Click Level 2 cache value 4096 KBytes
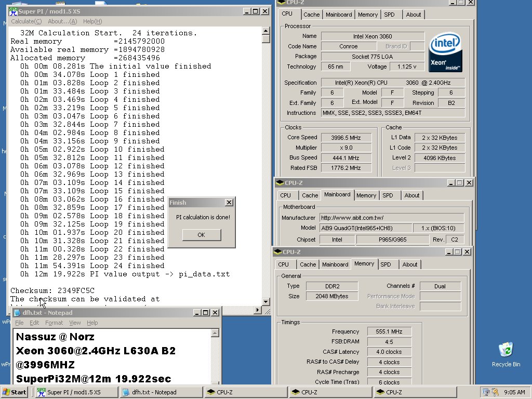Screen dimensions: 532x399 point(440,158)
